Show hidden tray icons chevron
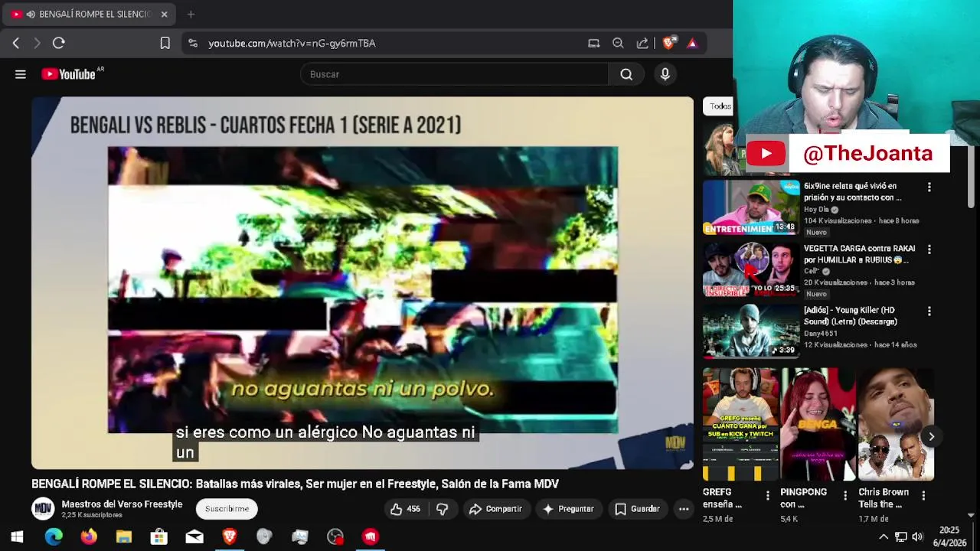 coord(883,536)
